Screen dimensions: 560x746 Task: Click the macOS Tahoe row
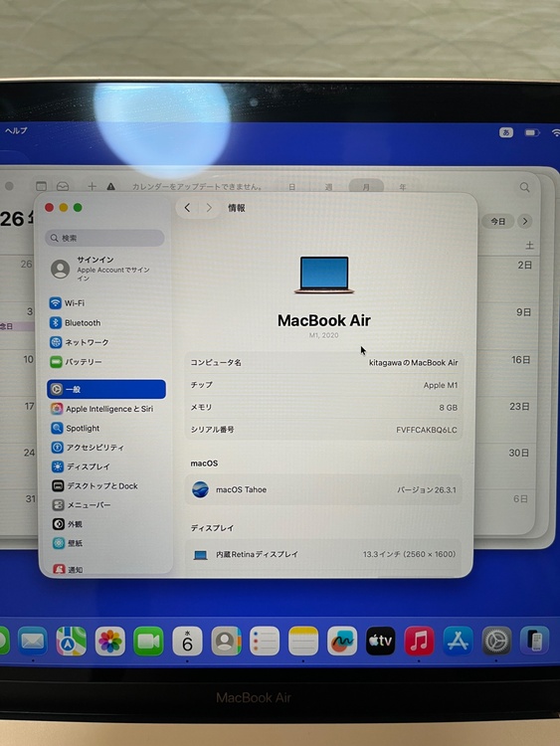pos(323,489)
